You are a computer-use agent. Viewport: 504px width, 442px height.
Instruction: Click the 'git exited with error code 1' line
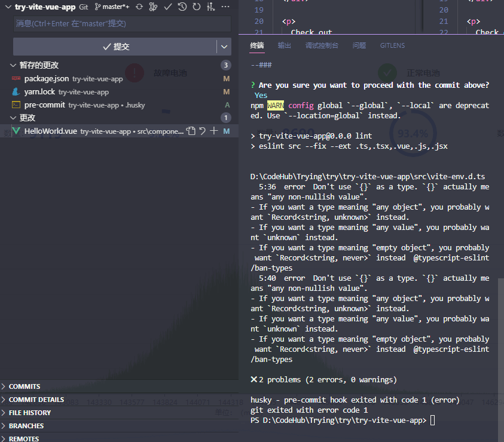(x=309, y=410)
